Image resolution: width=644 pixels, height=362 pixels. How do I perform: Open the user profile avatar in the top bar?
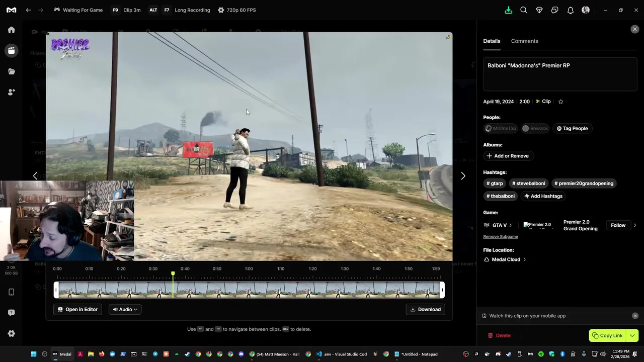pyautogui.click(x=586, y=10)
